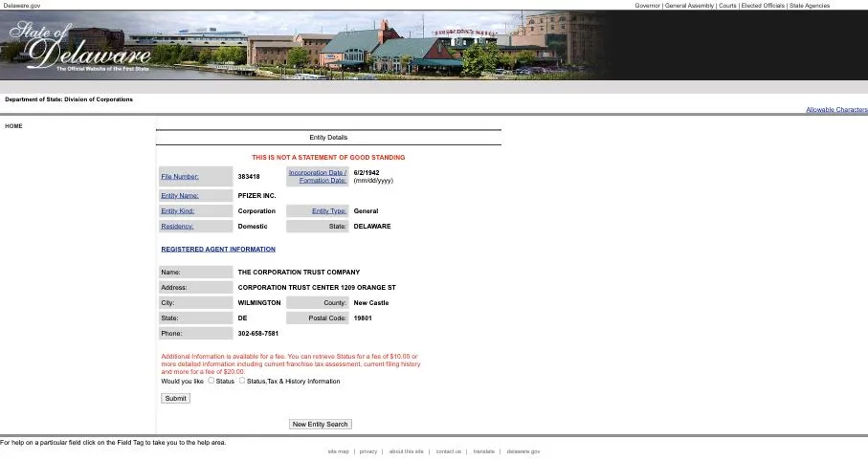
Task: Open the Incorporation Date / Formation Date link
Action: point(318,176)
